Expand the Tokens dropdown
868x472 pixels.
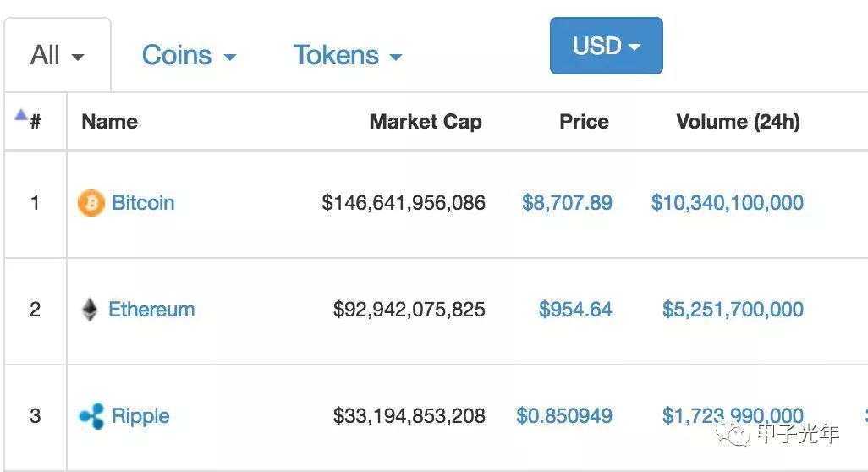pos(347,56)
